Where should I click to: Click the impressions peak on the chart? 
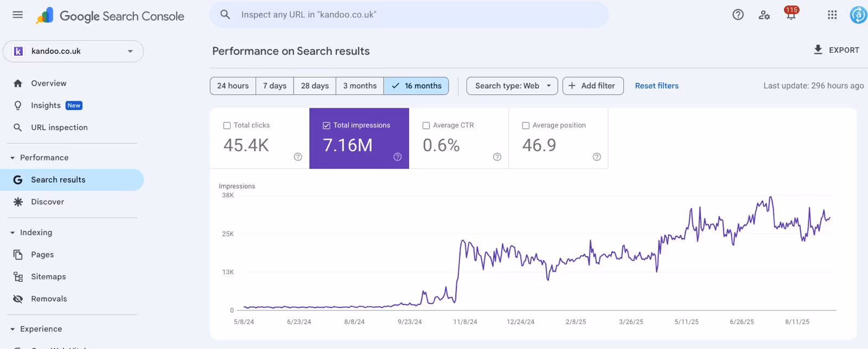point(770,197)
